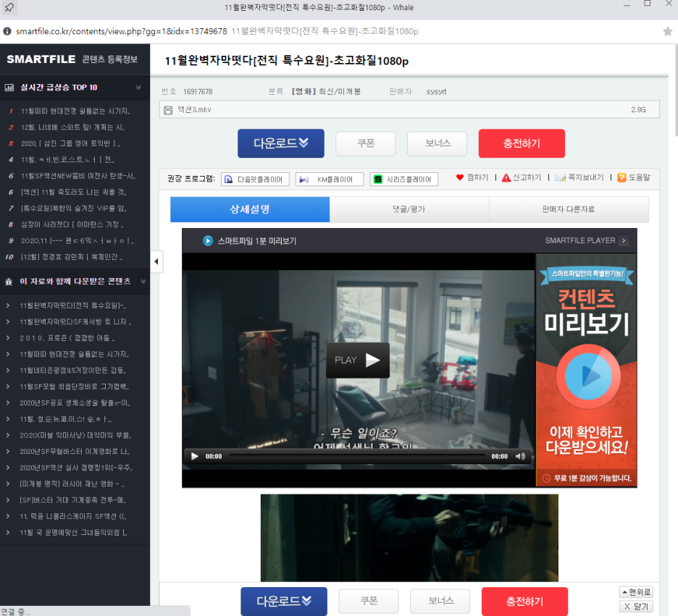Click the chart icon beside 실시간 급상승 TOP 10
Screen dimensions: 678x616
[9, 87]
